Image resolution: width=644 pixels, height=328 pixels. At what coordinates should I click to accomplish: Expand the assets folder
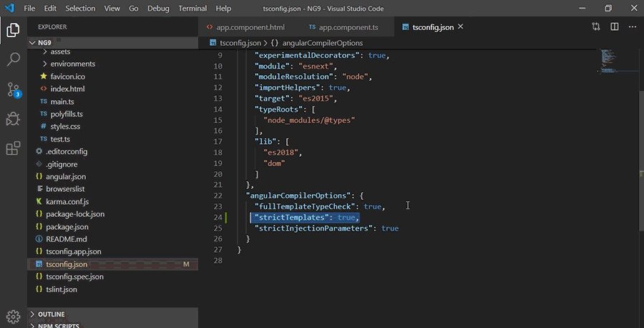60,52
